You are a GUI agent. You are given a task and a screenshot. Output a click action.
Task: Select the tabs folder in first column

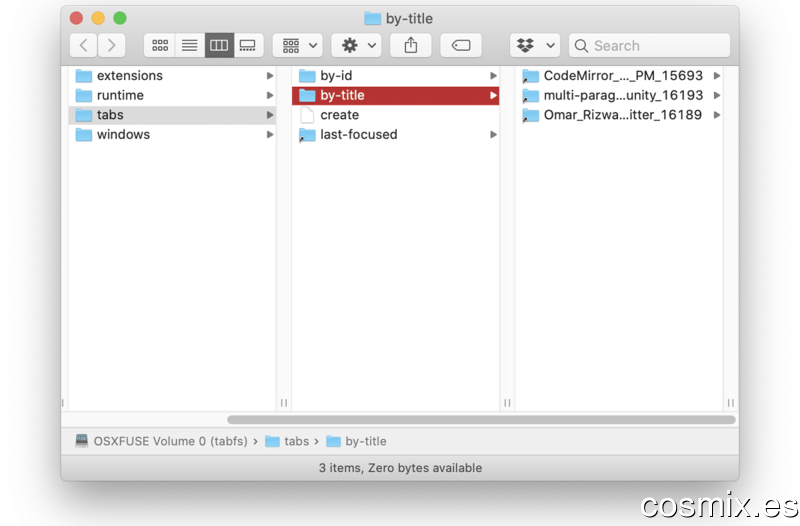click(172, 115)
